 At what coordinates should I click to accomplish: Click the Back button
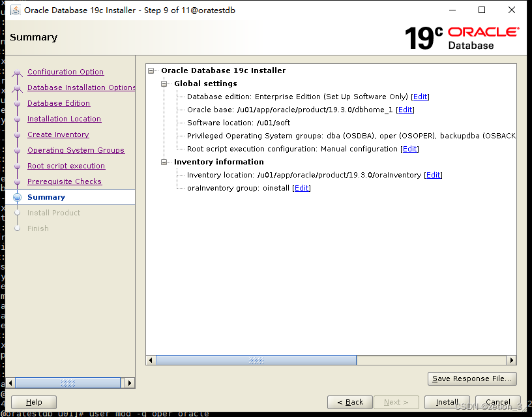(x=350, y=403)
